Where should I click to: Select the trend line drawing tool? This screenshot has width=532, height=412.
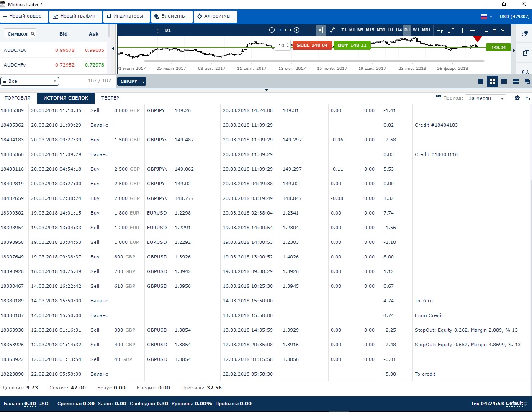click(x=451, y=30)
